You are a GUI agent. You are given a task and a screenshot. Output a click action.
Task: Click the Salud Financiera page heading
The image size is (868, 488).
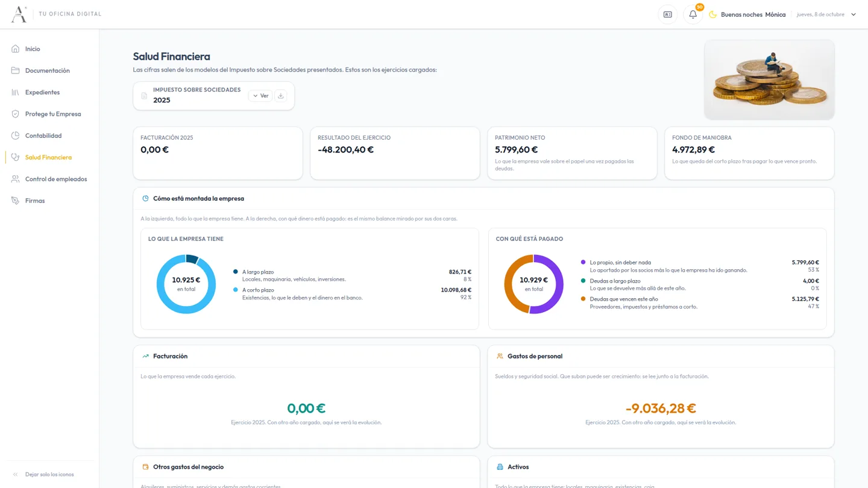(x=172, y=57)
